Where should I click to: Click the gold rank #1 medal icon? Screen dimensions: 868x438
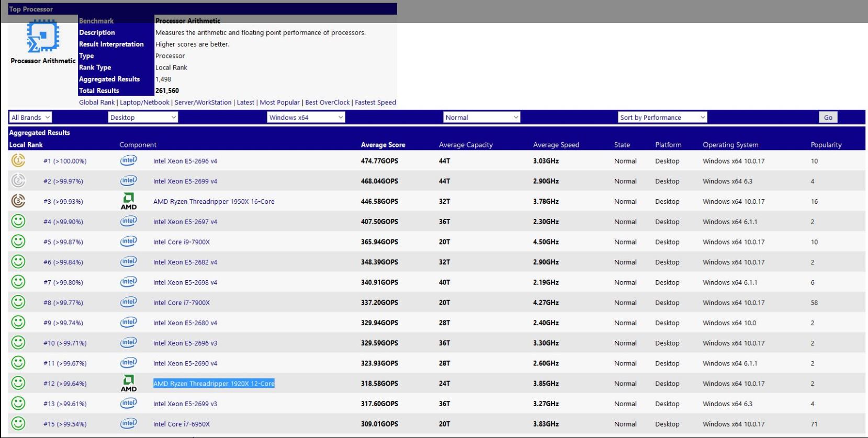coord(18,160)
